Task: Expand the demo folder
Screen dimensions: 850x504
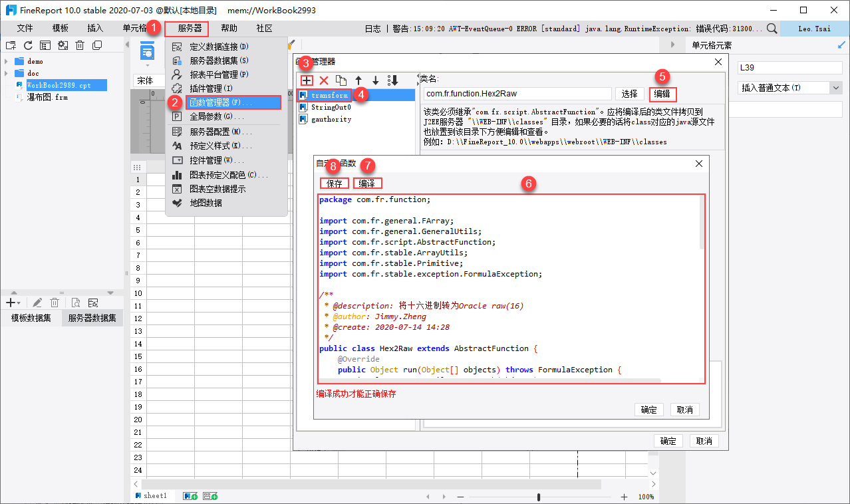Action: [7, 61]
